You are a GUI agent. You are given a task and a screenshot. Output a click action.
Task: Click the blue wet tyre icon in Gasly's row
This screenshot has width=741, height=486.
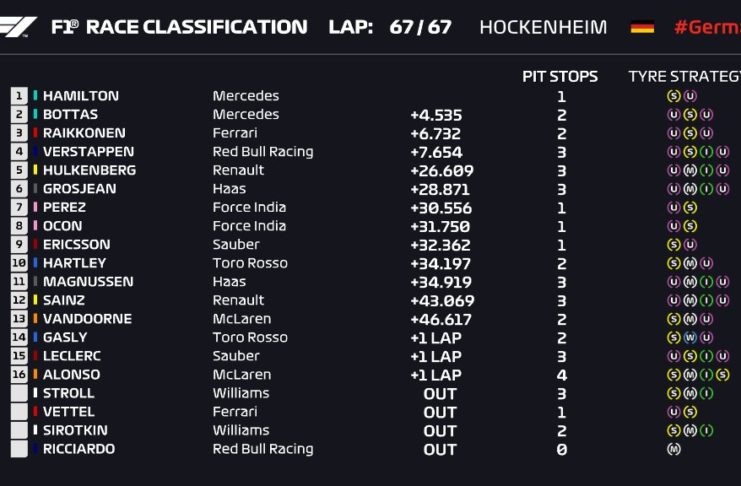(x=690, y=338)
